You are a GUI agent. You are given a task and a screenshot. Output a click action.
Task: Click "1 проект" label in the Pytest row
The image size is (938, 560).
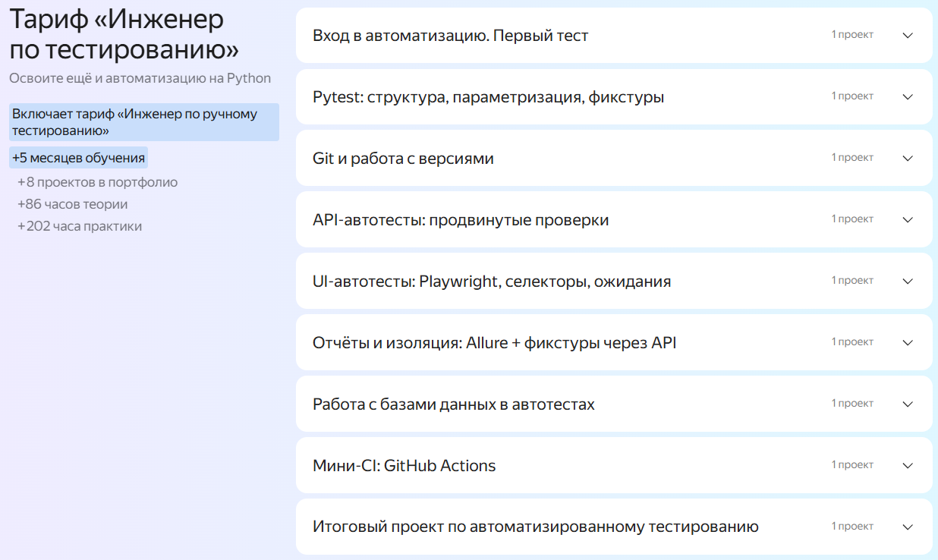coord(852,96)
